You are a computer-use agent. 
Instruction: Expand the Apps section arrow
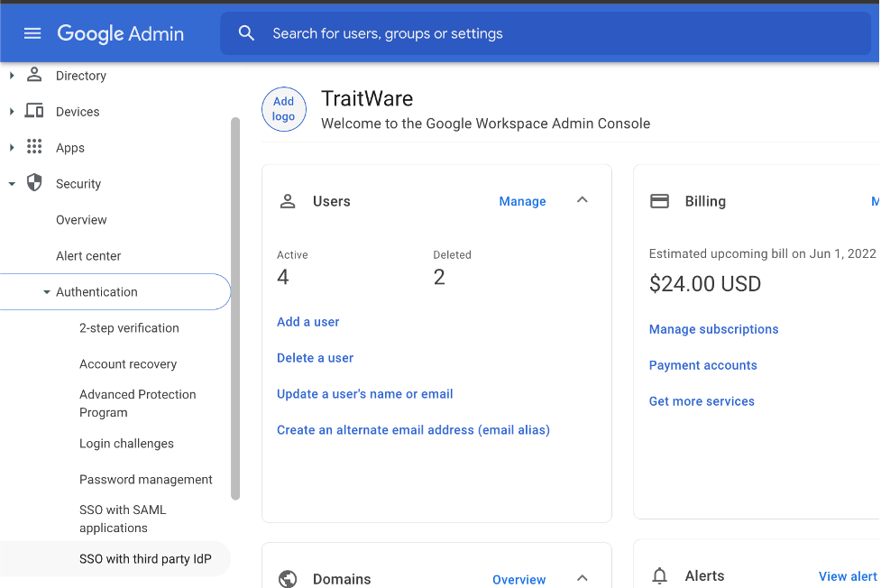click(12, 147)
